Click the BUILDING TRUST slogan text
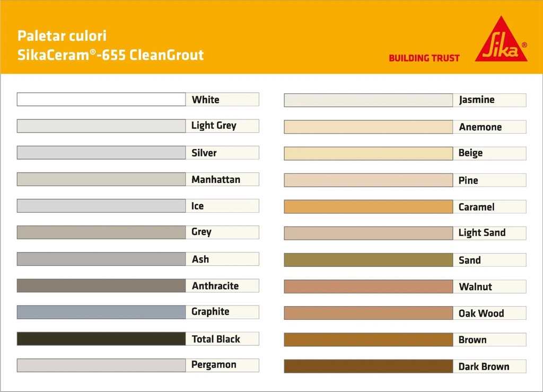This screenshot has height=392, width=543. pyautogui.click(x=424, y=58)
